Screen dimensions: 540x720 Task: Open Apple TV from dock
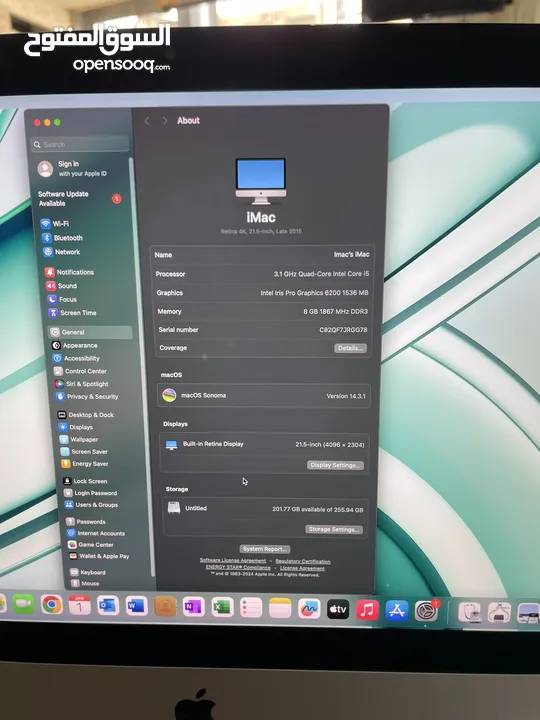[x=338, y=609]
